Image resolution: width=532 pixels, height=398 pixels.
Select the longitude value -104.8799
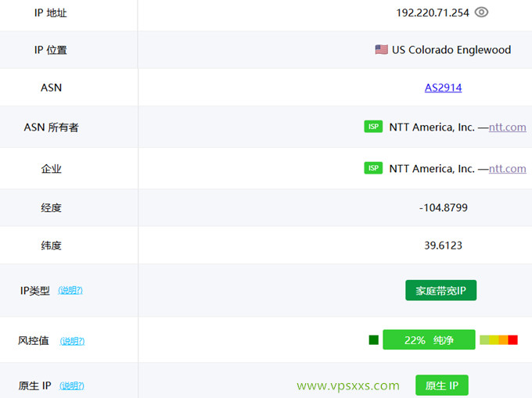click(443, 207)
